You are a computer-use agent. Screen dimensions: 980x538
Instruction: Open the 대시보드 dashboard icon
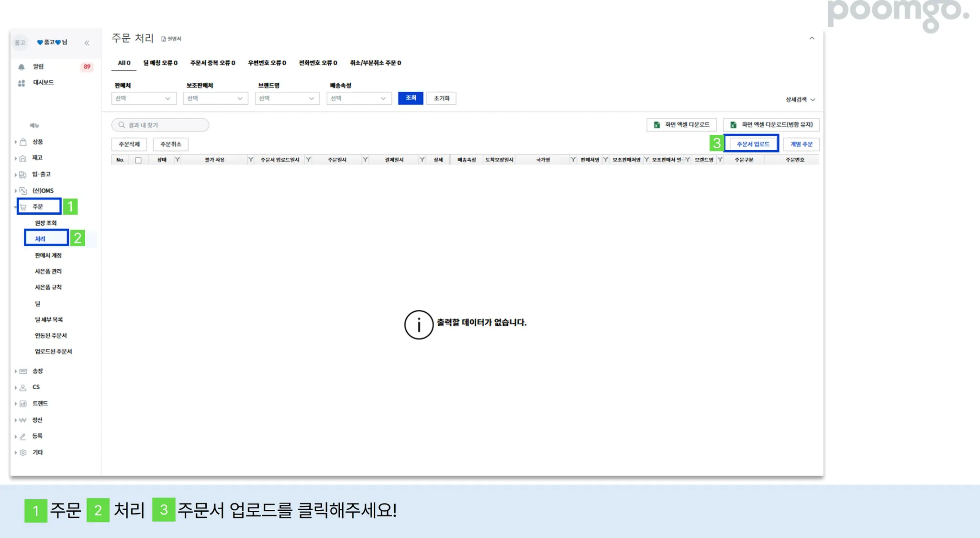coord(22,83)
